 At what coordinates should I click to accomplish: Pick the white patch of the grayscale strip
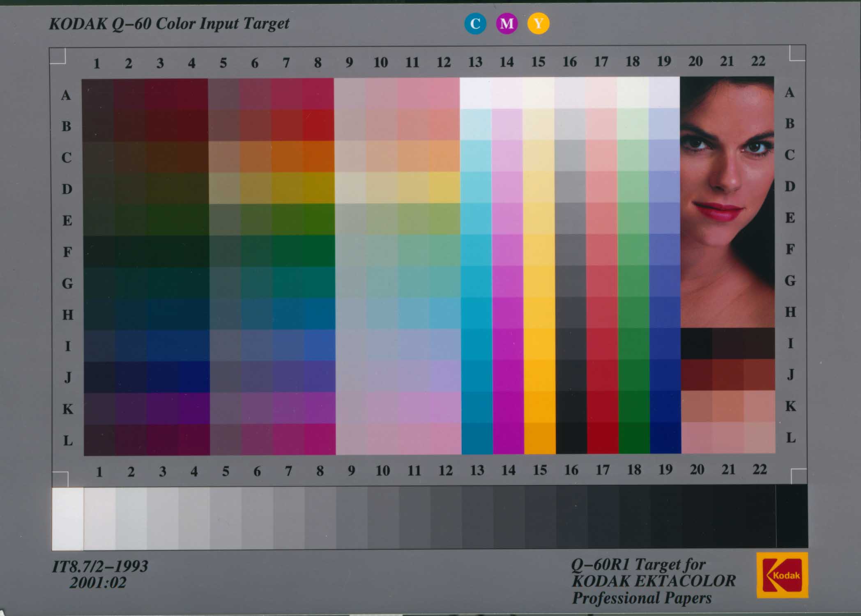coord(68,519)
